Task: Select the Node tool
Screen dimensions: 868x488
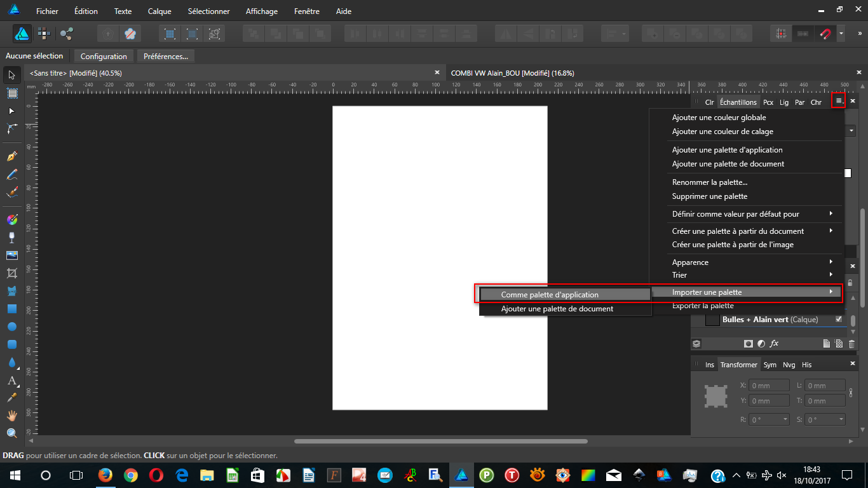Action: [x=11, y=111]
